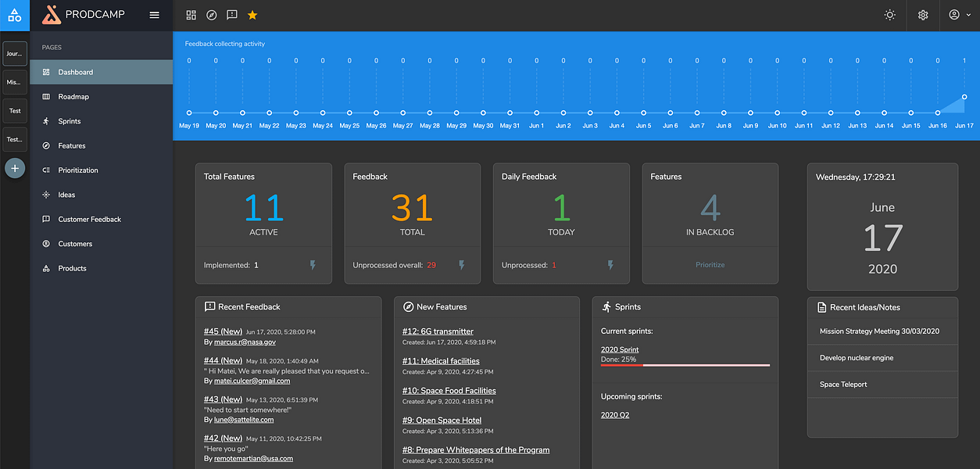Screen dimensions: 980x469
Task: Click the Jun 17 data point on chart
Action: (964, 97)
